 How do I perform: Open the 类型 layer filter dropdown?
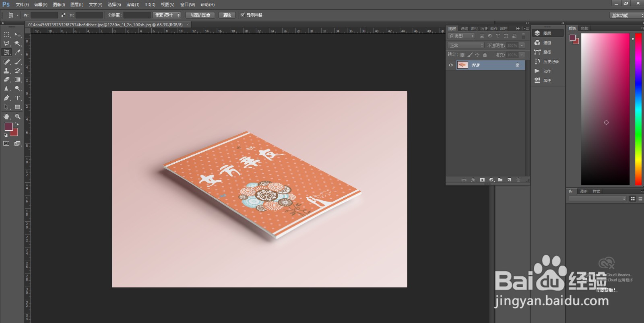(x=461, y=36)
